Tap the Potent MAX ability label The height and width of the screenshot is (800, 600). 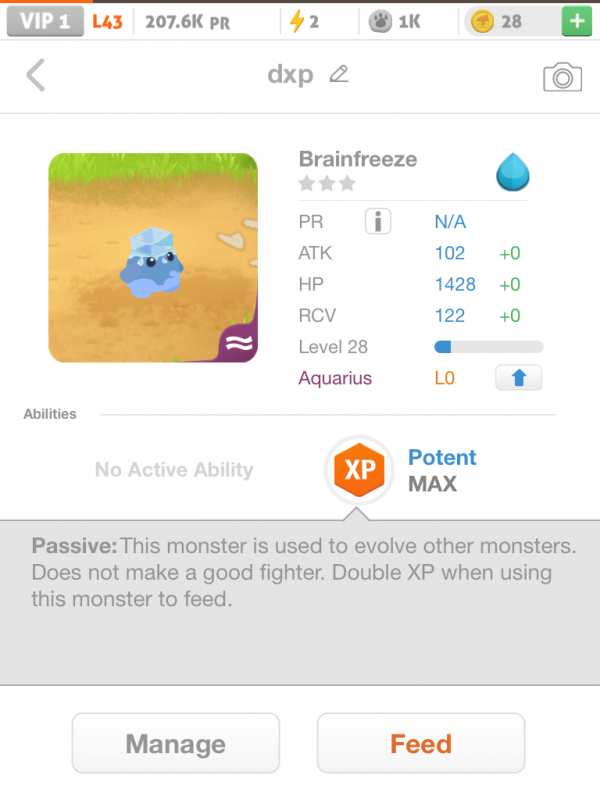coord(441,470)
